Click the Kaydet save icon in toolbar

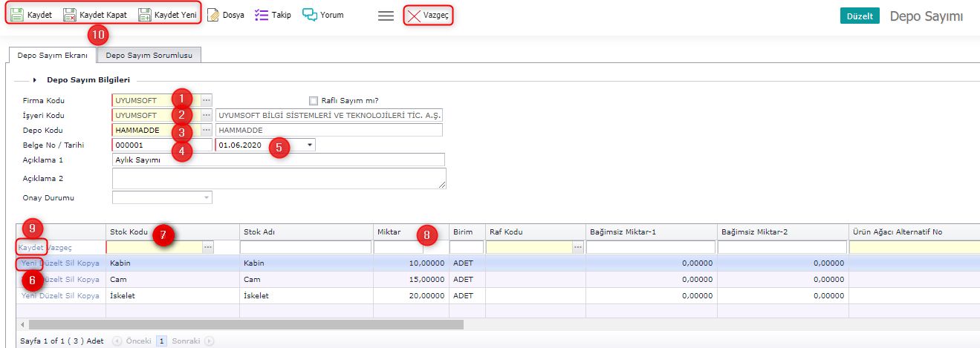18,14
